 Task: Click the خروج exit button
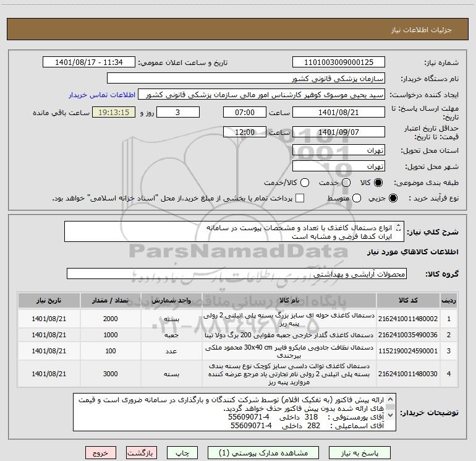coord(101,453)
